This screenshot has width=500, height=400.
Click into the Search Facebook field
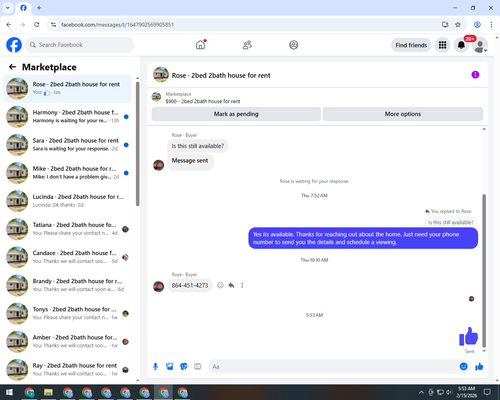(x=80, y=45)
